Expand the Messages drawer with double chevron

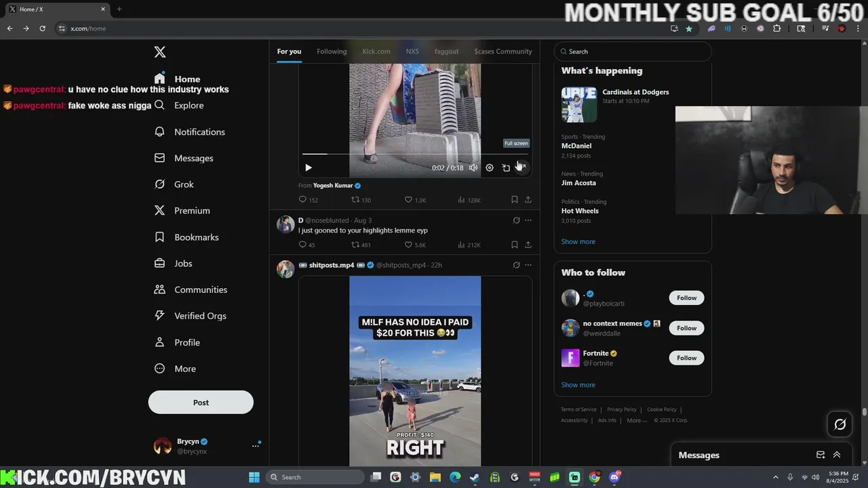coord(837,455)
